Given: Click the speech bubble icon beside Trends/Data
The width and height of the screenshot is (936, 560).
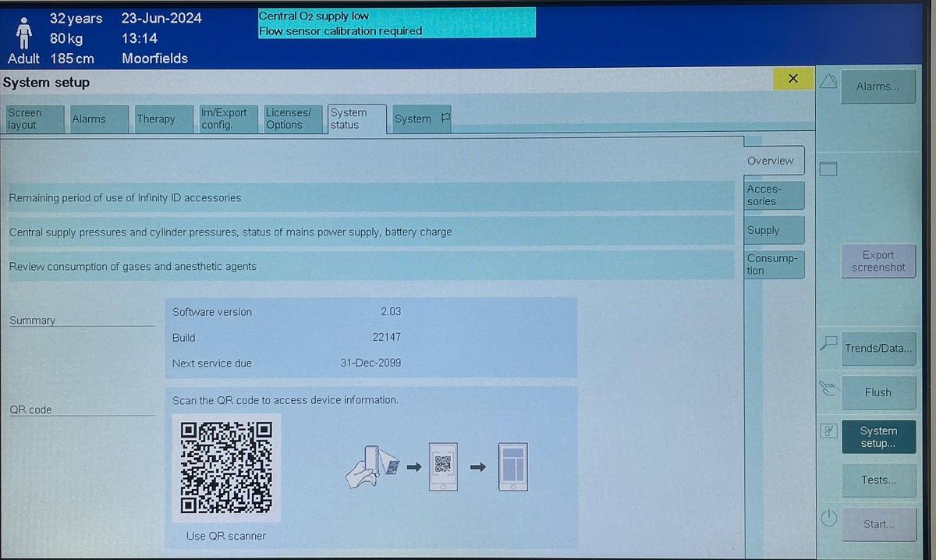Looking at the screenshot, I should (828, 342).
